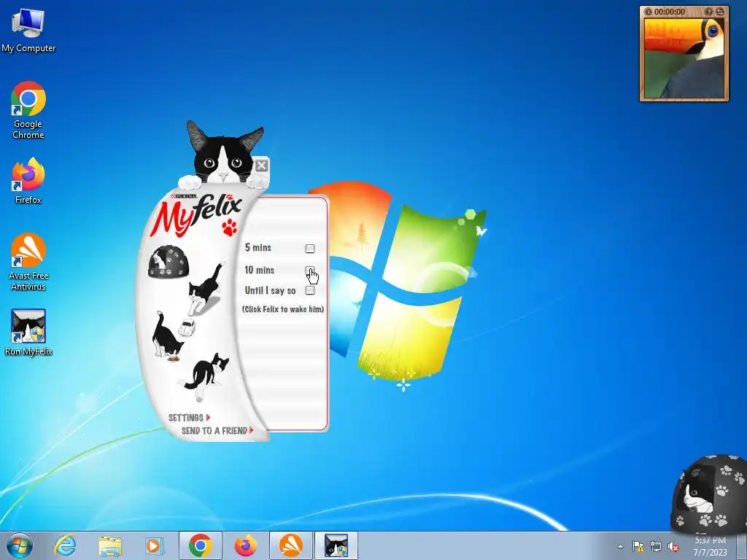The width and height of the screenshot is (747, 560).
Task: Click the taskbar clock showing 5:37 PM
Action: click(x=710, y=546)
